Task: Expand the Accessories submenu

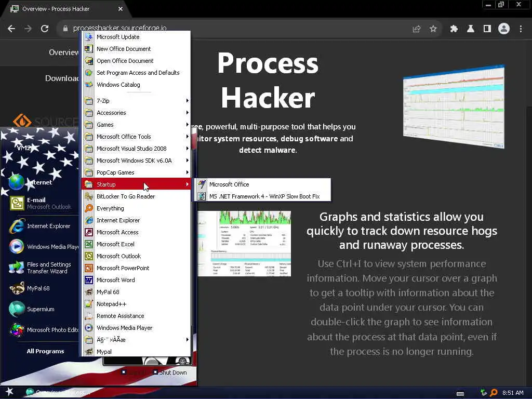Action: tap(136, 113)
